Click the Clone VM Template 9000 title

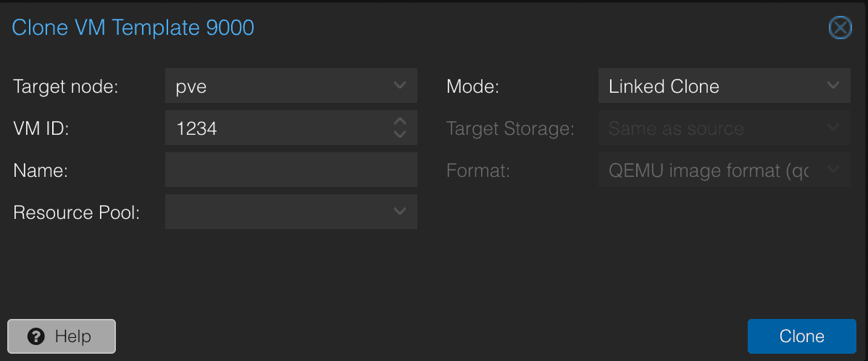[133, 28]
